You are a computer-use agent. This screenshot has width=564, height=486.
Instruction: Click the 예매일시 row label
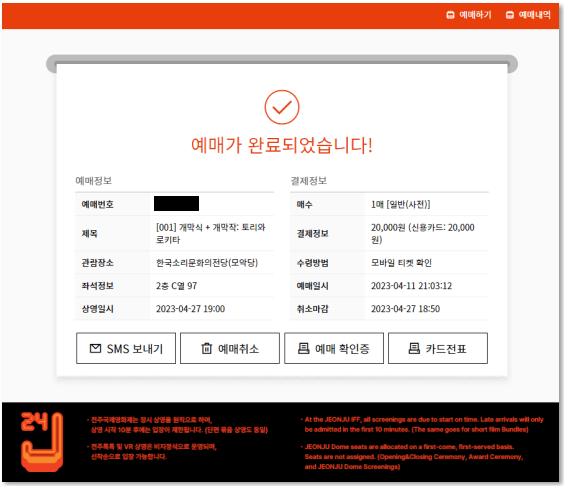(313, 286)
